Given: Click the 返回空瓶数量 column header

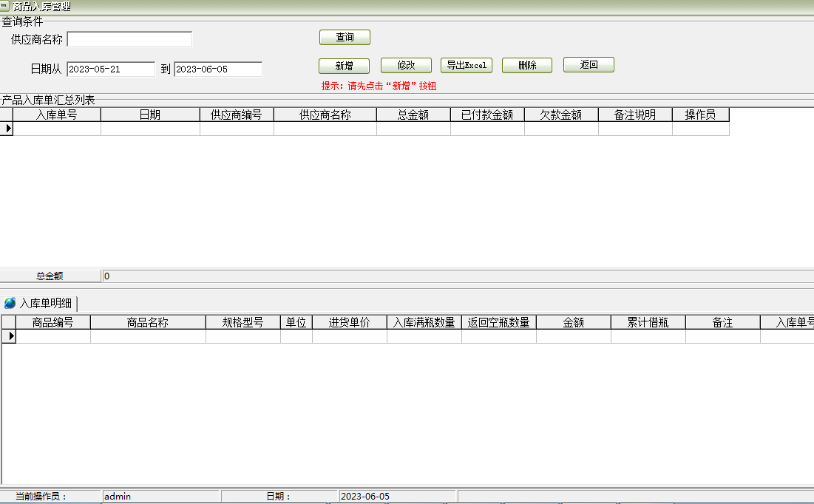Looking at the screenshot, I should point(499,322).
